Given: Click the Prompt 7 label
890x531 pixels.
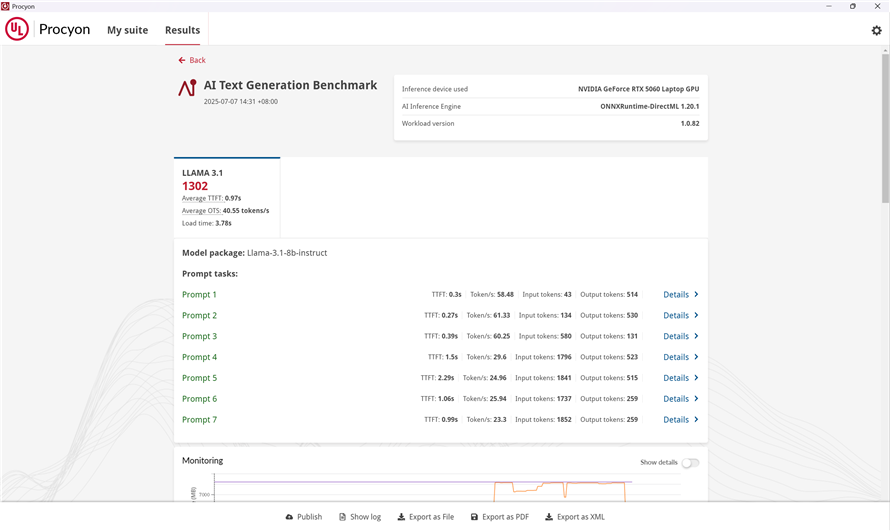Looking at the screenshot, I should 199,420.
